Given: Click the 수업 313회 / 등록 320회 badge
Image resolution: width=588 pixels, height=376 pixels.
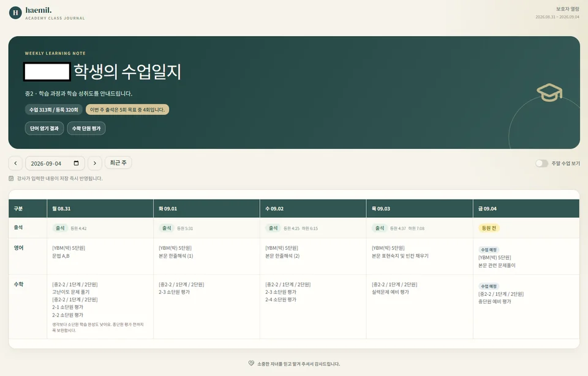Looking at the screenshot, I should point(54,110).
